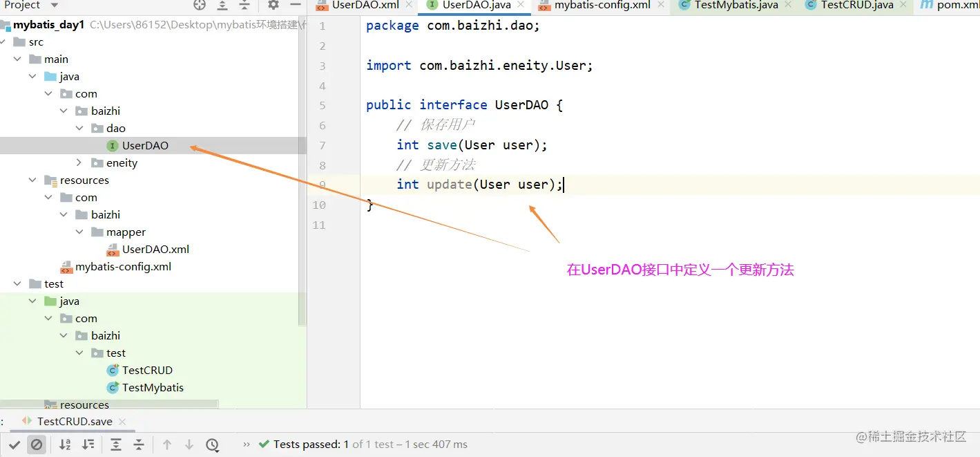Viewport: 980px width, 457px height.
Task: Select test package containing TestCRUD
Action: (x=116, y=353)
